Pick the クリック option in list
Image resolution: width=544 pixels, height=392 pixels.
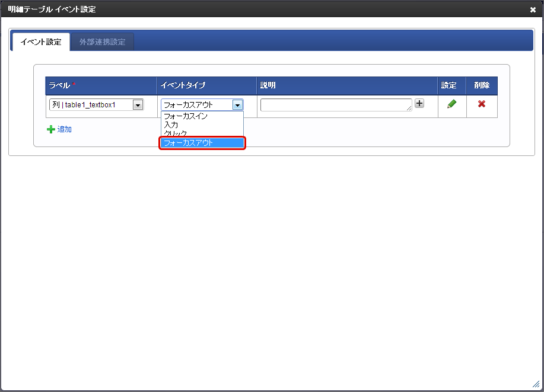point(202,133)
